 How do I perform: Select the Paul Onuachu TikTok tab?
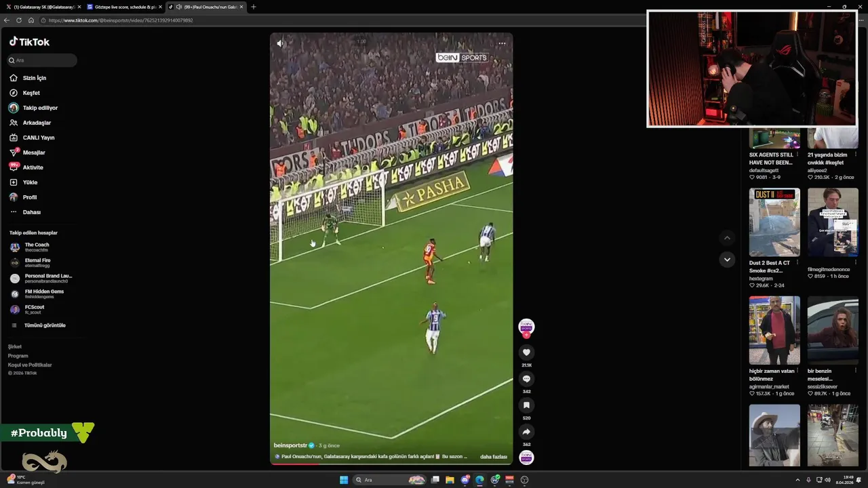[x=205, y=7]
